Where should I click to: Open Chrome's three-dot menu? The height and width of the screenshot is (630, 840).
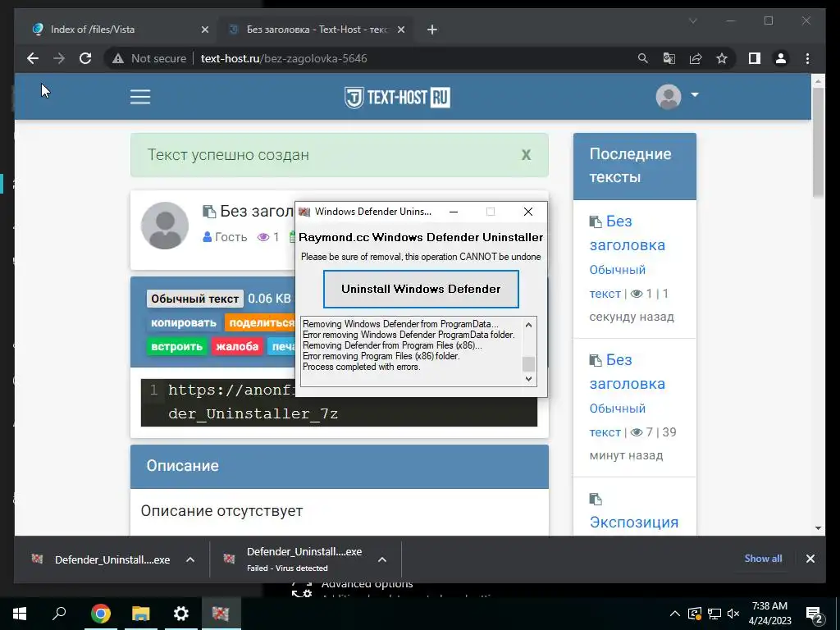(x=807, y=58)
